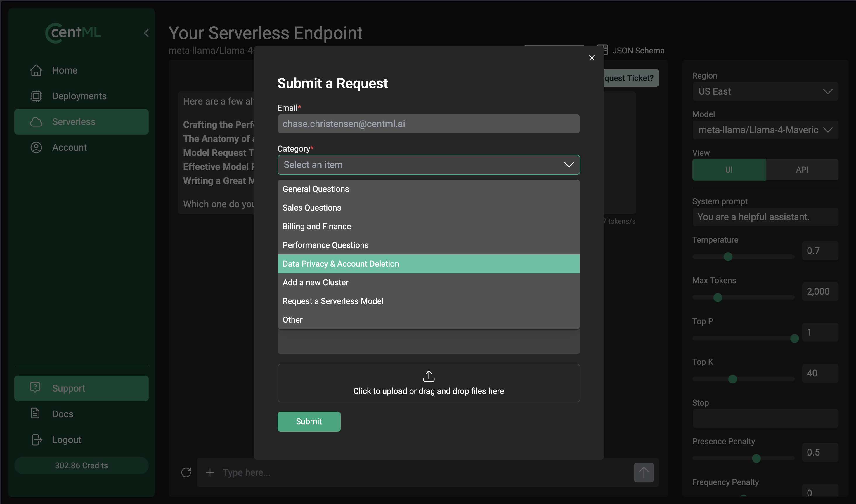
Task: Expand the Model chevron arrow
Action: pyautogui.click(x=827, y=130)
